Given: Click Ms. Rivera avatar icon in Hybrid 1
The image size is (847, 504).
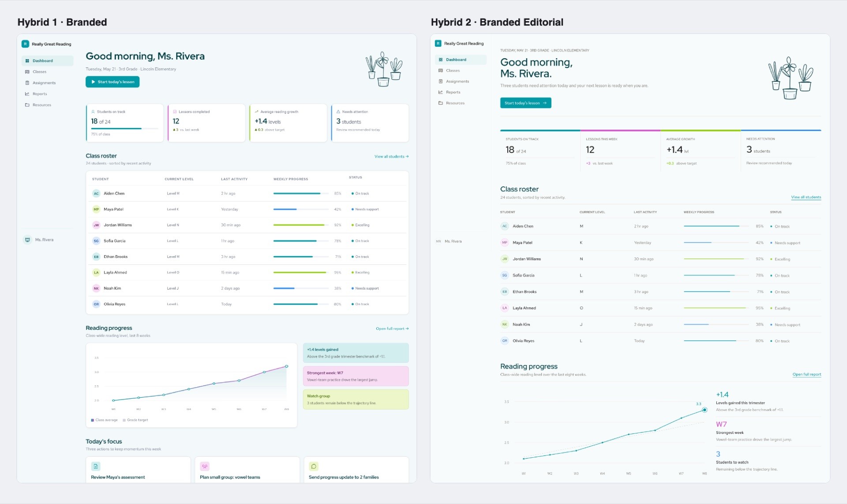Looking at the screenshot, I should (x=27, y=240).
